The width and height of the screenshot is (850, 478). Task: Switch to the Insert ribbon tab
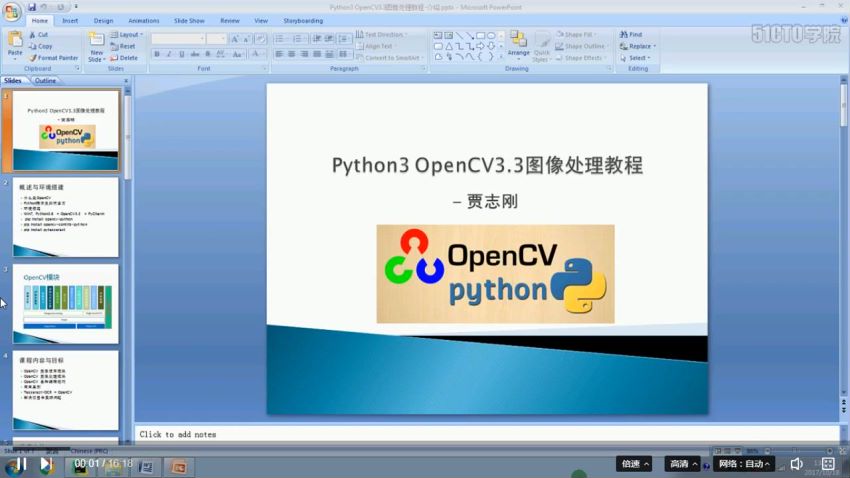tap(70, 21)
